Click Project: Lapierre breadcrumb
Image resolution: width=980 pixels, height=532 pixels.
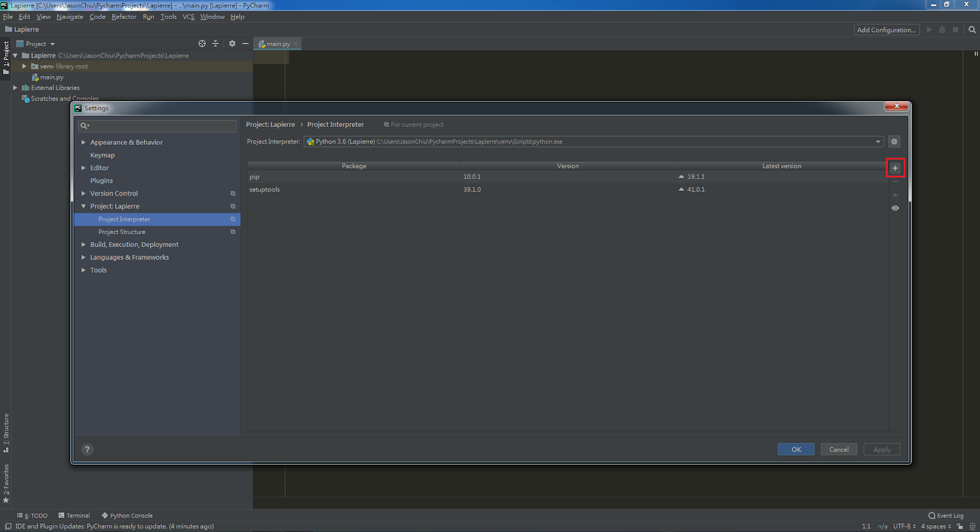click(x=270, y=124)
